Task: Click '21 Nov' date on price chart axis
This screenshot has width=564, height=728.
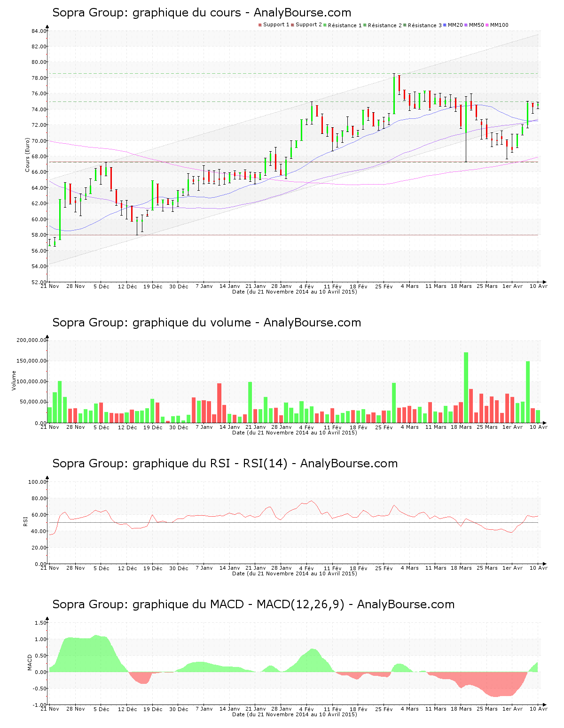Action: (x=50, y=286)
